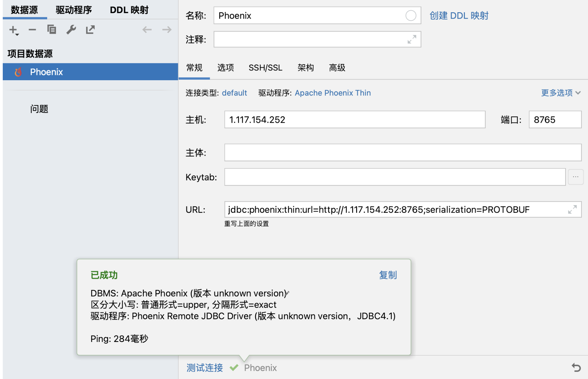Click the revert changes arrow icon
Viewport: 588px width, 379px height.
click(x=576, y=367)
